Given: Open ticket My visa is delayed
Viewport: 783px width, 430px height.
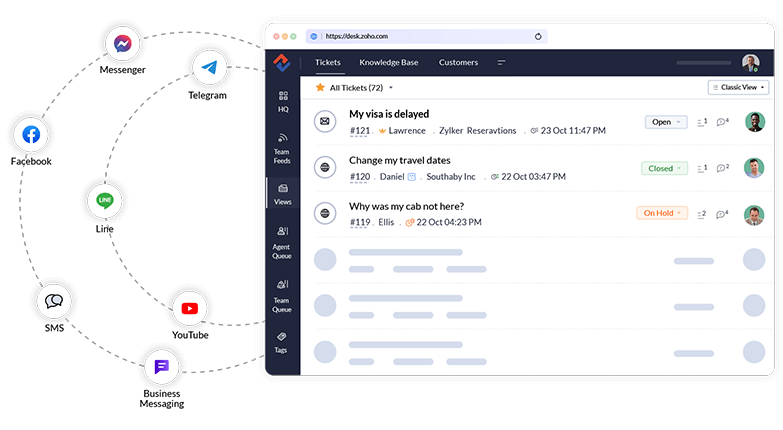Looking at the screenshot, I should (x=389, y=114).
